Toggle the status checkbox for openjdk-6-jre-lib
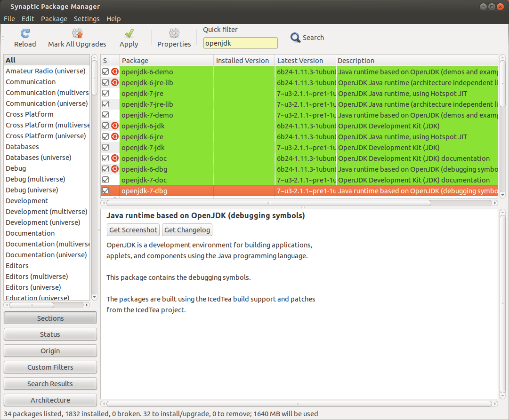The image size is (509, 420). pyautogui.click(x=105, y=82)
